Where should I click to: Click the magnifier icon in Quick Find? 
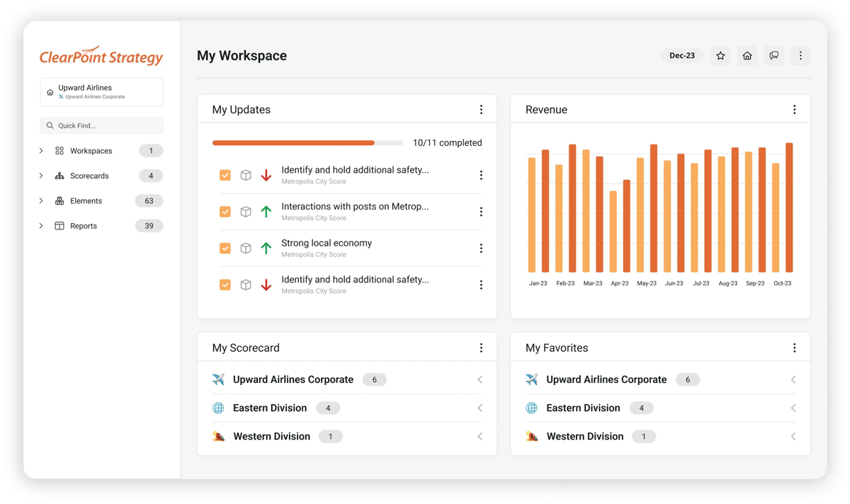click(x=50, y=126)
